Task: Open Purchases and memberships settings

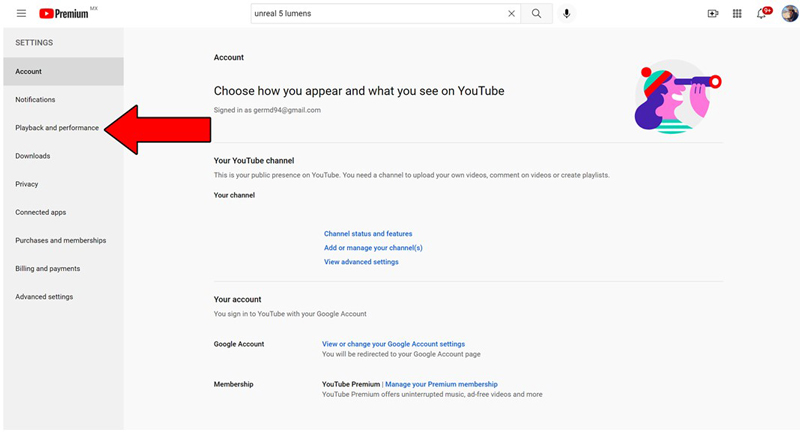Action: point(63,240)
